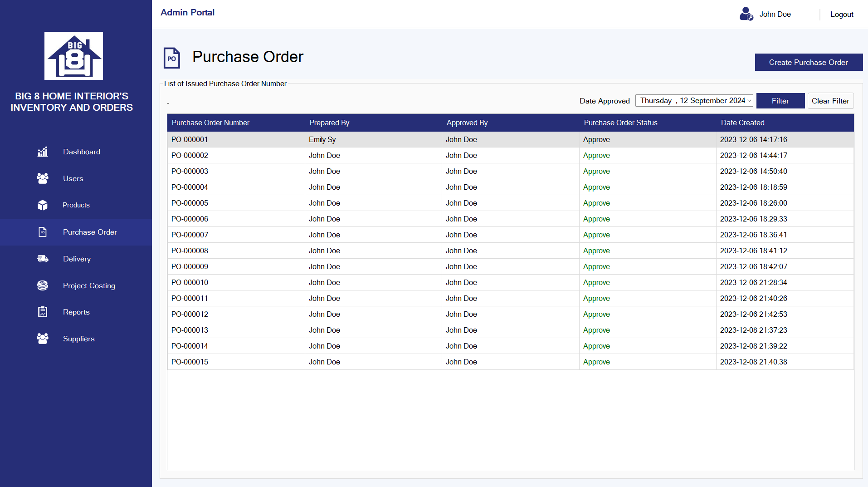Select the PO-000012 cell

(236, 314)
